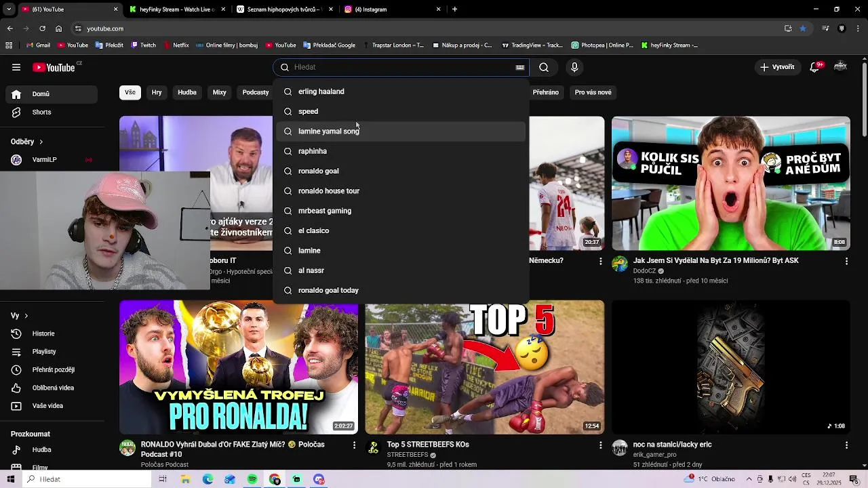This screenshot has height=488, width=868.
Task: Open more options for Poločas Podcast video
Action: coord(354,445)
